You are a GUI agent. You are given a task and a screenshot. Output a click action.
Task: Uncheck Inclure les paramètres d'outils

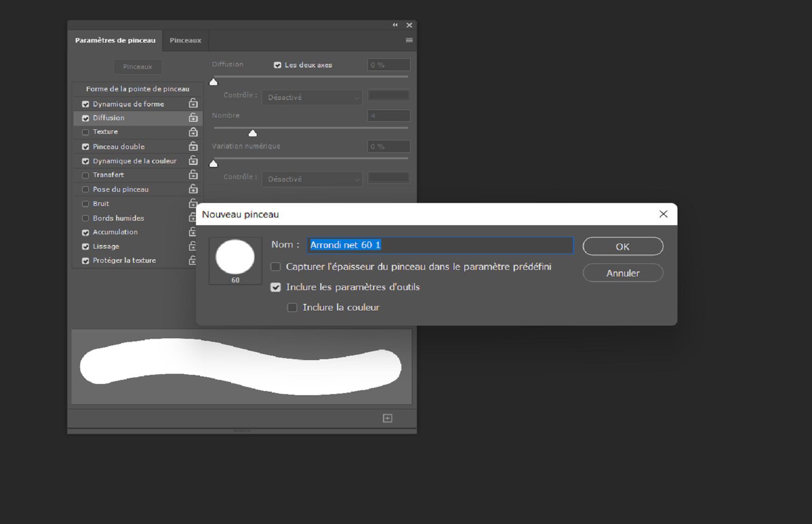point(276,287)
